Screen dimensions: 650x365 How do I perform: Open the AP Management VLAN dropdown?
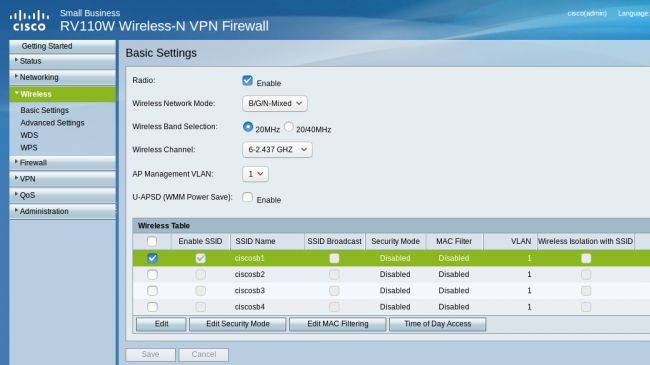pos(255,174)
